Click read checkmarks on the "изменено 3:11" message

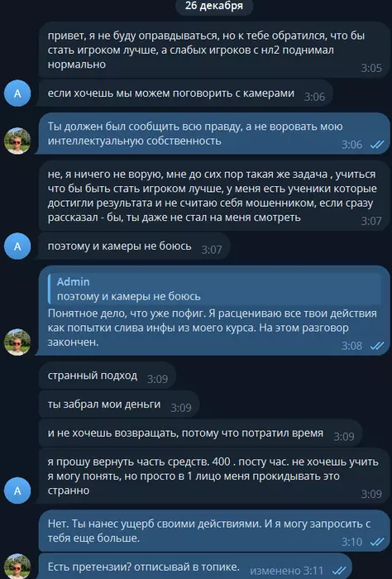[339, 571]
